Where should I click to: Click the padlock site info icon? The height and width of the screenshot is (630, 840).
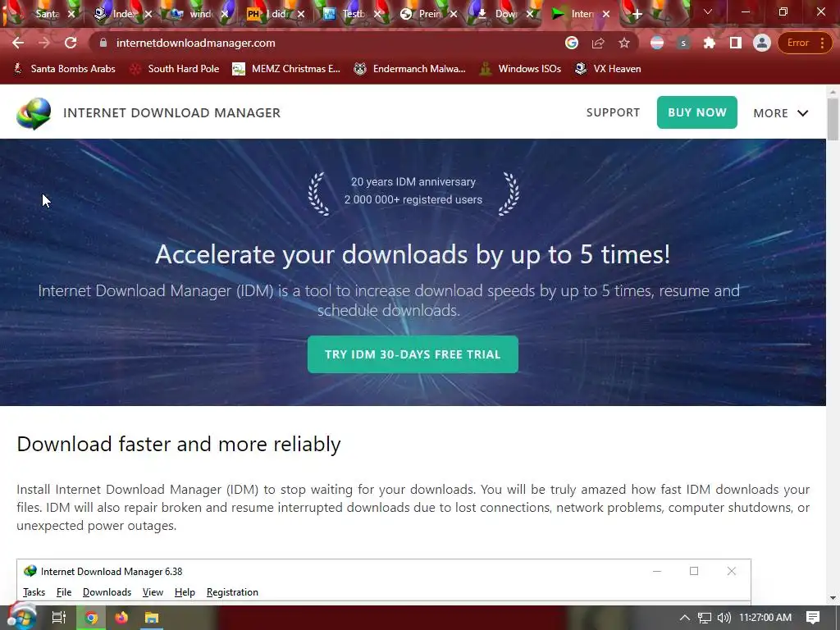[103, 43]
